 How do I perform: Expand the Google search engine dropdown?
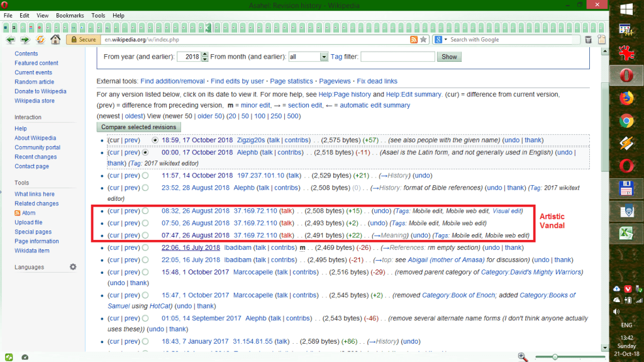[445, 40]
